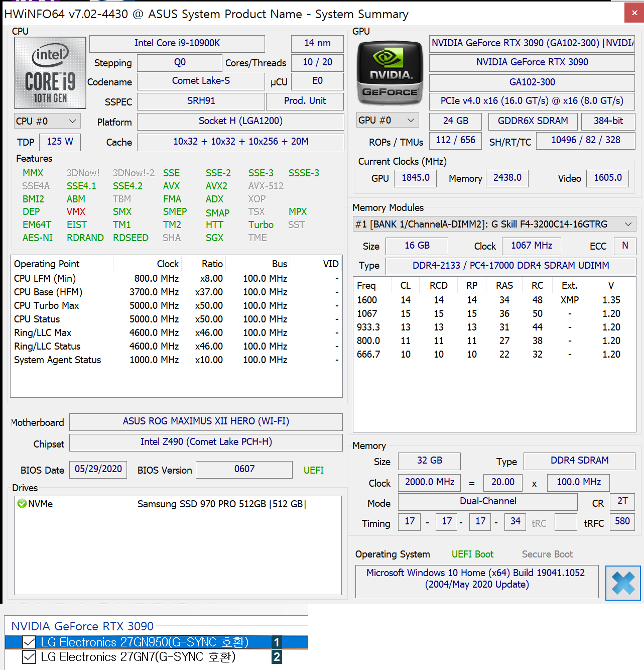Click the green NVMe drive status icon
This screenshot has height=670, width=644.
point(22,503)
